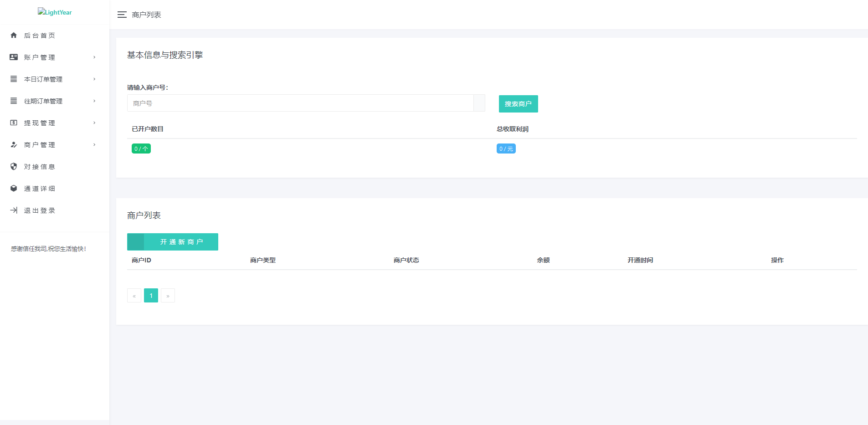Expand the 账户管理 submenu chevron
868x425 pixels.
94,57
